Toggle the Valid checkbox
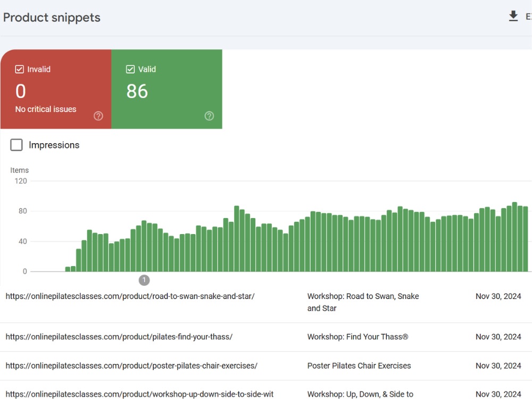 130,69
